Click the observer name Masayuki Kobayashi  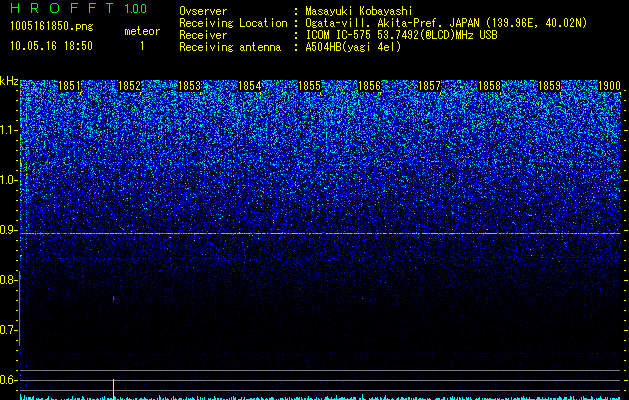[359, 11]
